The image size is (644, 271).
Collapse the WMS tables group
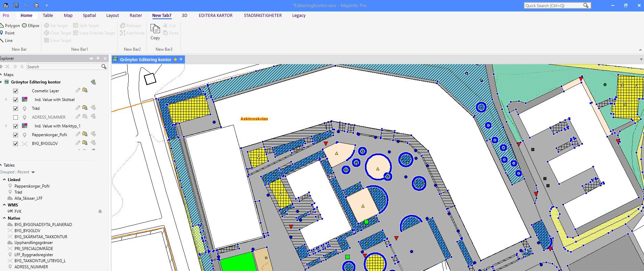[4, 205]
